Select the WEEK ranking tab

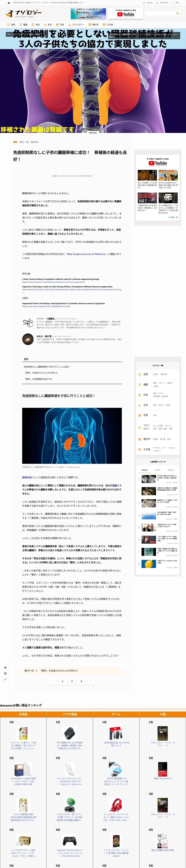[158, 470]
